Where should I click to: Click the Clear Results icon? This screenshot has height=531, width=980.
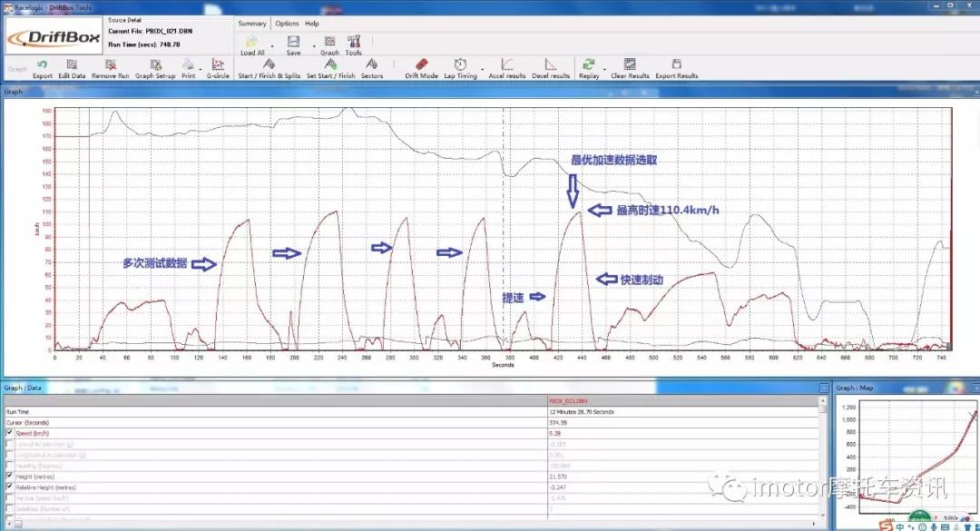coord(630,64)
